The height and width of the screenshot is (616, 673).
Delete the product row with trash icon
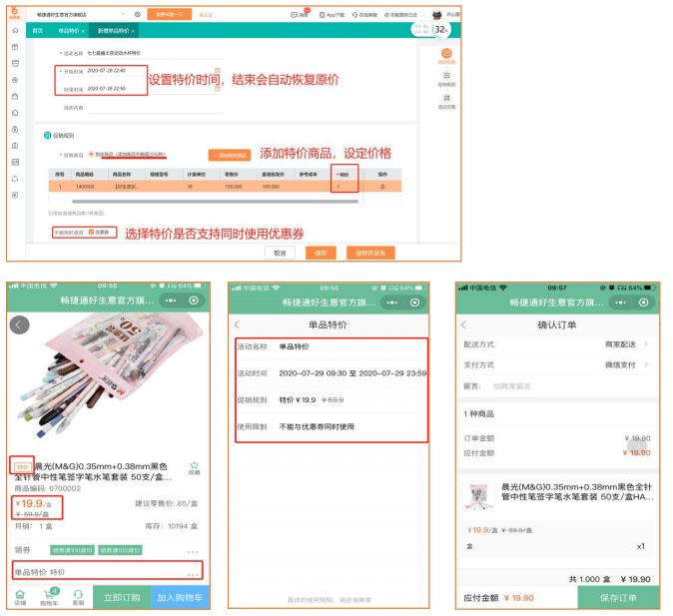(x=382, y=187)
